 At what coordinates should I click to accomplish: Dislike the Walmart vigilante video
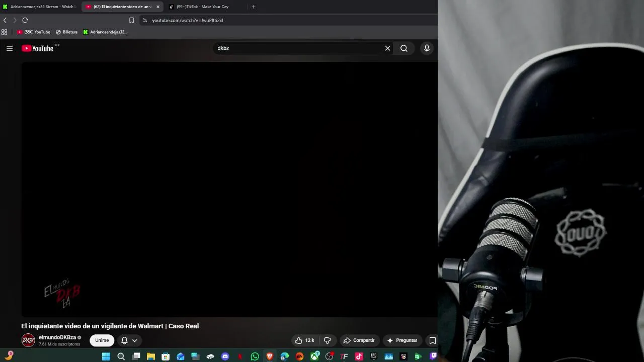click(x=328, y=340)
